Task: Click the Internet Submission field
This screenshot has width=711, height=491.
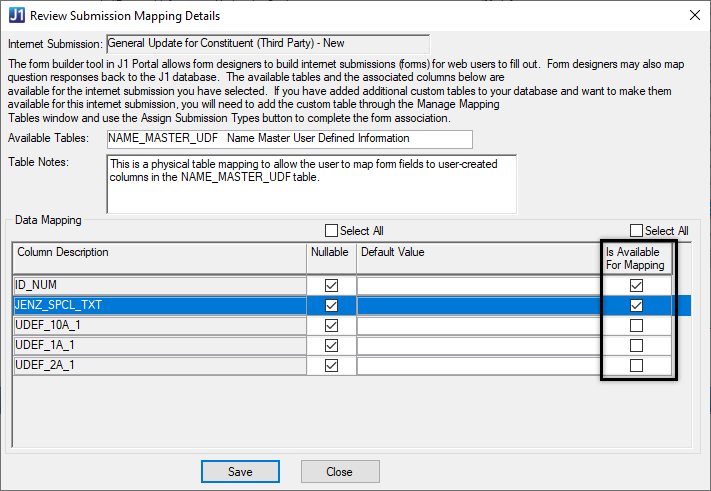Action: pyautogui.click(x=268, y=44)
